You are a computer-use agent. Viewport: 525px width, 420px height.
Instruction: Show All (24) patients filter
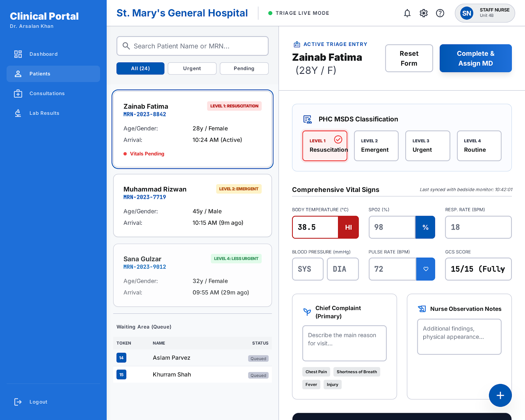(140, 68)
